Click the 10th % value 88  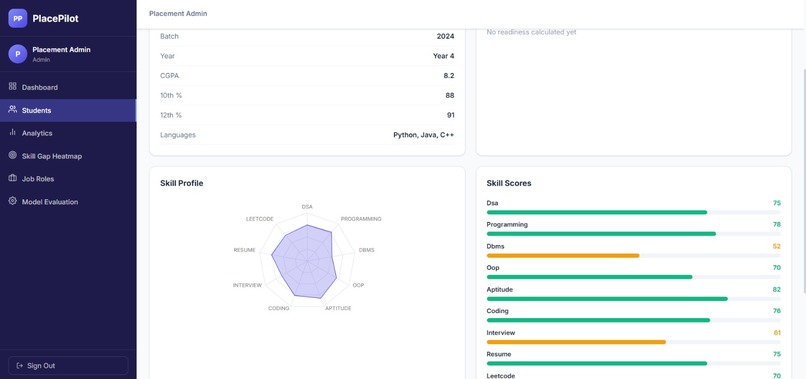click(x=450, y=96)
